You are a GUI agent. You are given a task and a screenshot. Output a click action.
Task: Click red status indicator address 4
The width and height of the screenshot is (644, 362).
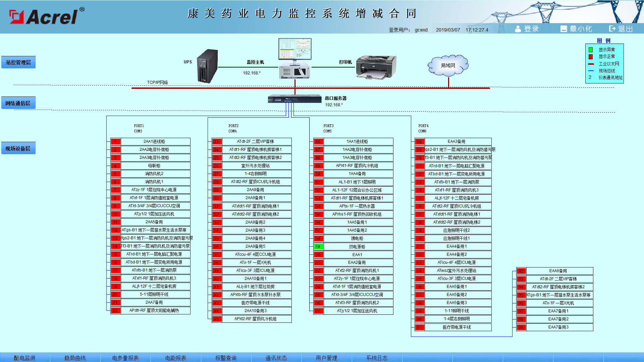(115, 166)
